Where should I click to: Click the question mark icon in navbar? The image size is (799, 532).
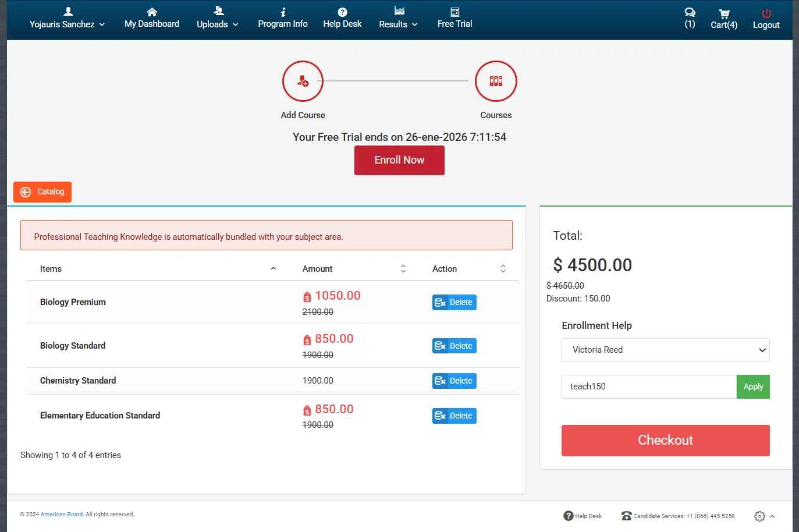click(x=342, y=12)
